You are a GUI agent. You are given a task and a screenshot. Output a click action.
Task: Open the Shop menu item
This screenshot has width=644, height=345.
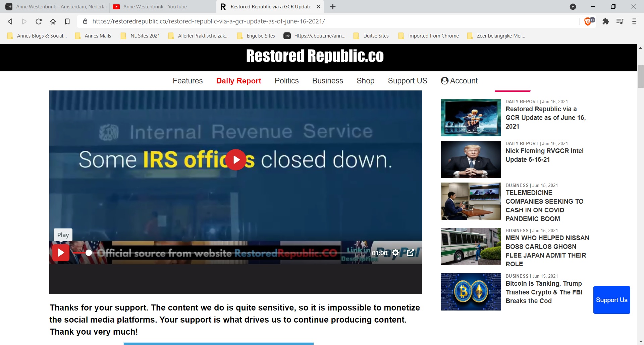[365, 81]
